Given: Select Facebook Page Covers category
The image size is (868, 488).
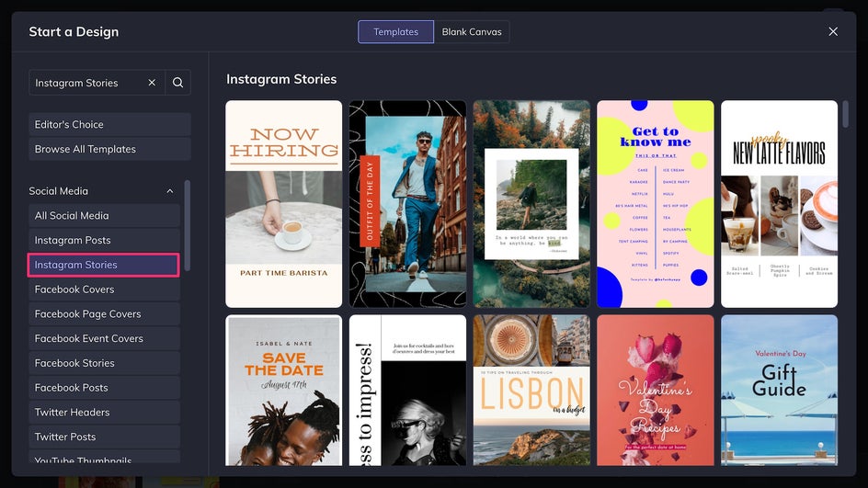Looking at the screenshot, I should 104,313.
